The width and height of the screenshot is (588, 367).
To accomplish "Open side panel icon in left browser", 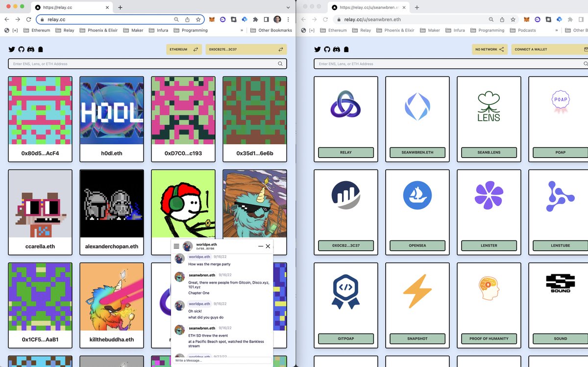I will pyautogui.click(x=266, y=20).
